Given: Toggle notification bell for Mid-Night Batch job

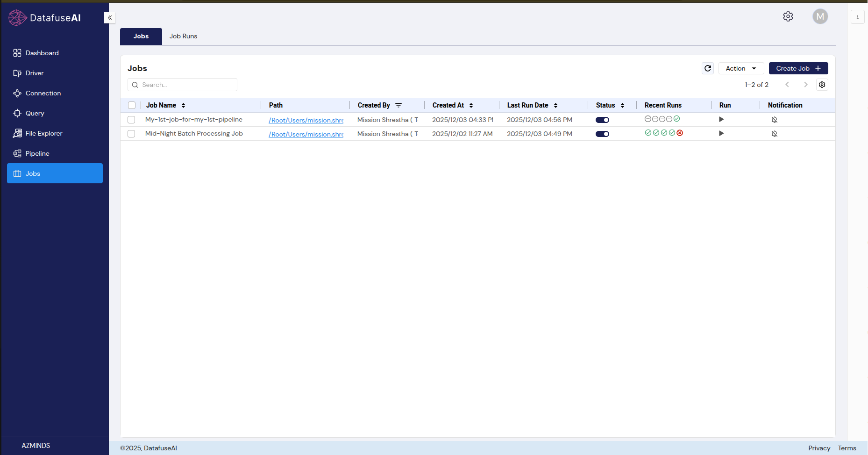Looking at the screenshot, I should tap(774, 134).
